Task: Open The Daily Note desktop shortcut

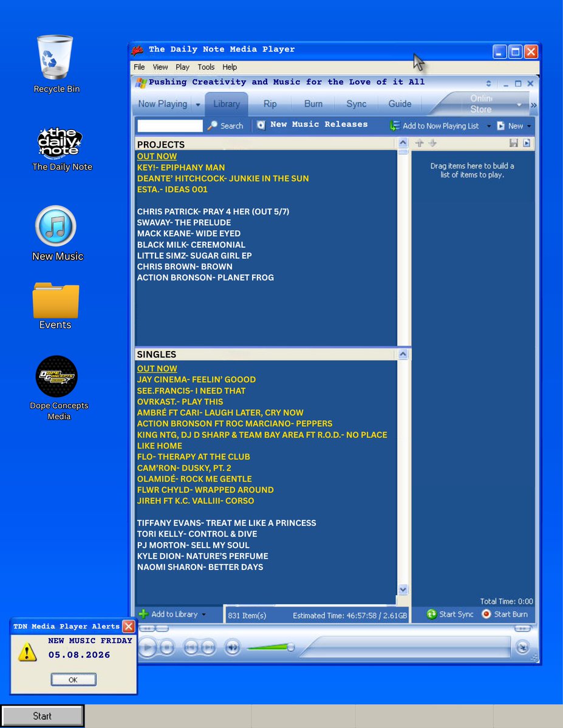Action: [60, 143]
